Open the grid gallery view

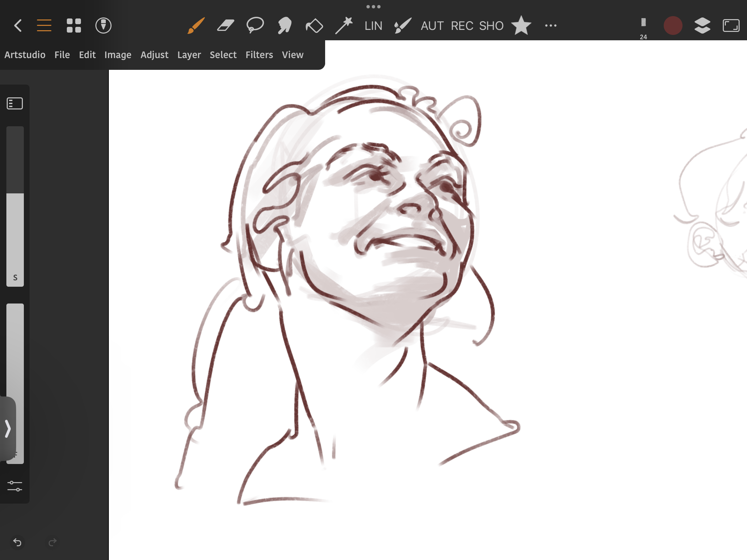(74, 25)
